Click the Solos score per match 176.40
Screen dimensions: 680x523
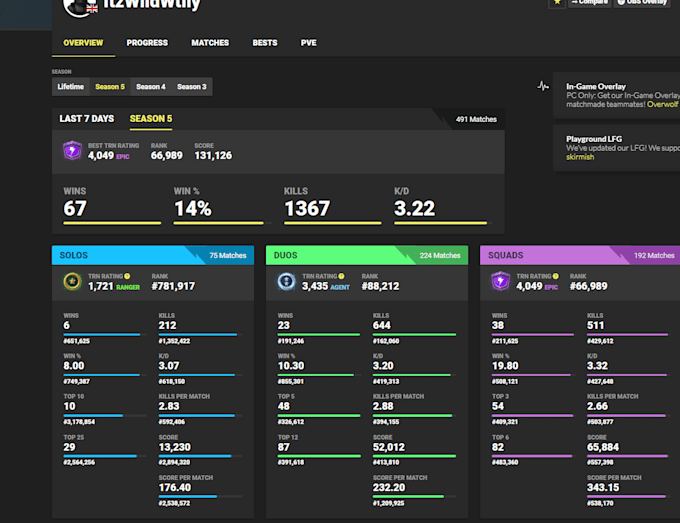click(x=174, y=488)
